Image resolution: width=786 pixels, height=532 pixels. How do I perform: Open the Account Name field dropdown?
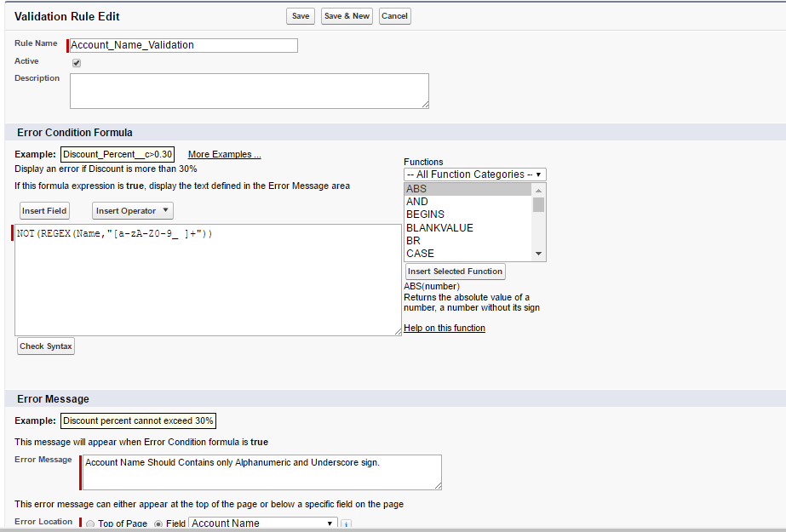tap(261, 523)
